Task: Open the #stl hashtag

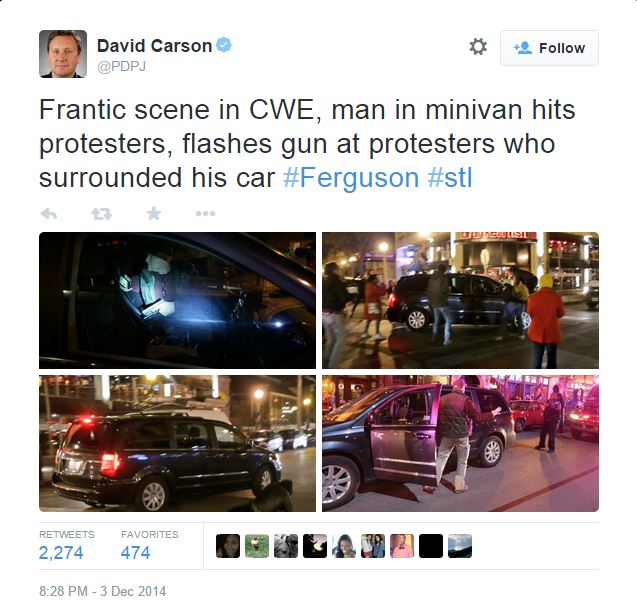Action: (x=450, y=178)
